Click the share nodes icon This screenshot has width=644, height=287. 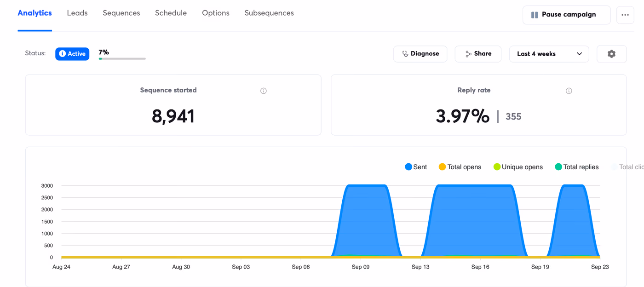pyautogui.click(x=468, y=54)
